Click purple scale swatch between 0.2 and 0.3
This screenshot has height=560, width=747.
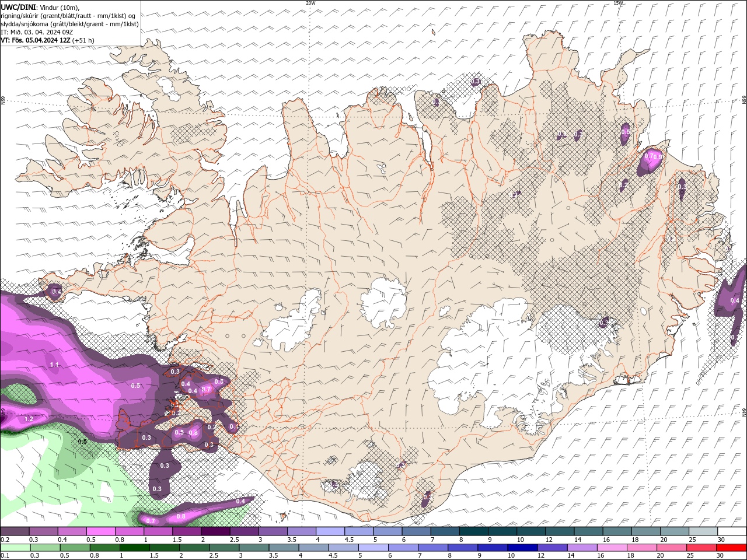point(15,531)
